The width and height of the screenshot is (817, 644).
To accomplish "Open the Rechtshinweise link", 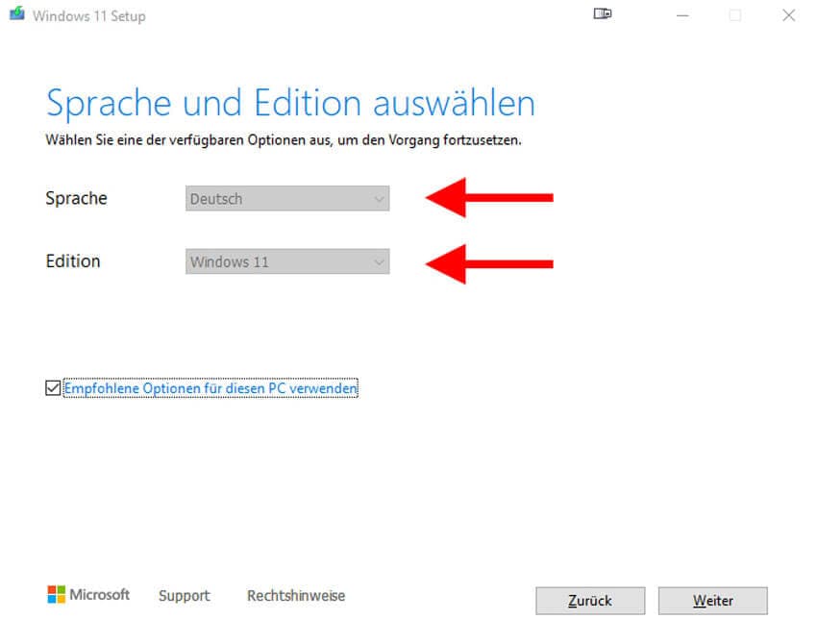I will [296, 596].
